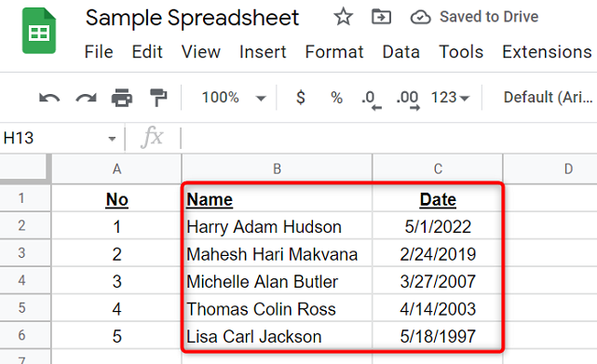This screenshot has height=364, width=597.
Task: Select the cell Mahesh Hari Makvana
Action: 278,253
